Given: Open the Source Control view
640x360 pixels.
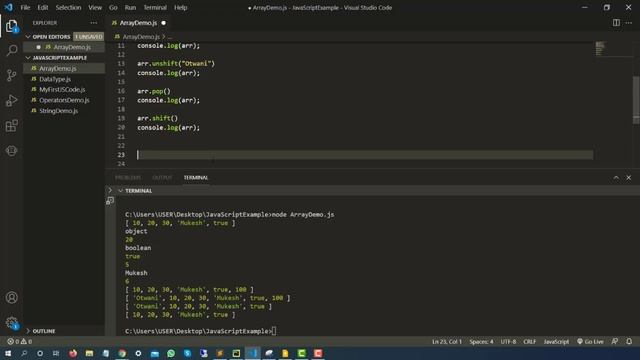Looking at the screenshot, I should click(x=11, y=75).
